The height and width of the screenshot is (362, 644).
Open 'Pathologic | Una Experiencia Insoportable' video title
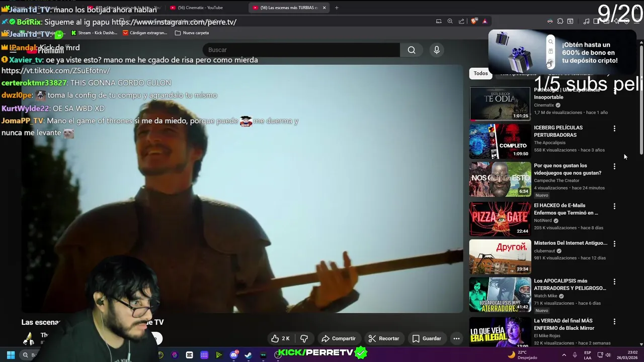(567, 94)
